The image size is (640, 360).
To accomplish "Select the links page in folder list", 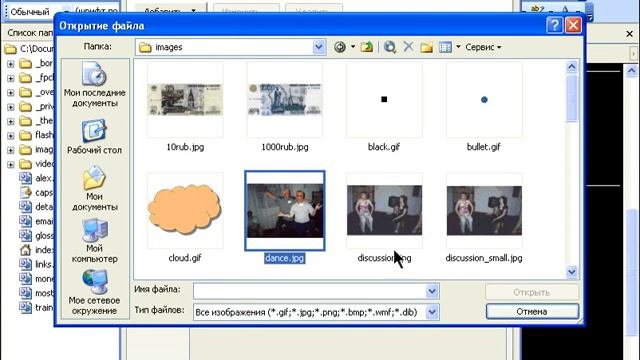I will coord(36,264).
